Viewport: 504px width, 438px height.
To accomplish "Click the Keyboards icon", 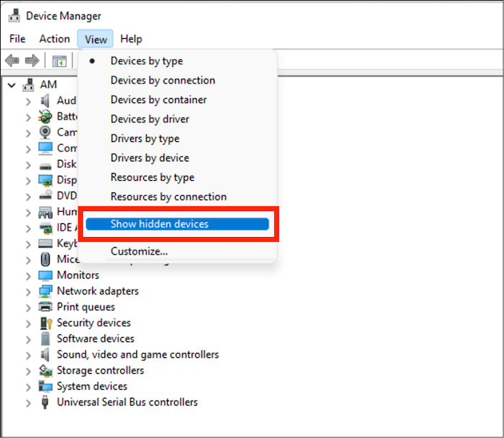I will pyautogui.click(x=45, y=243).
